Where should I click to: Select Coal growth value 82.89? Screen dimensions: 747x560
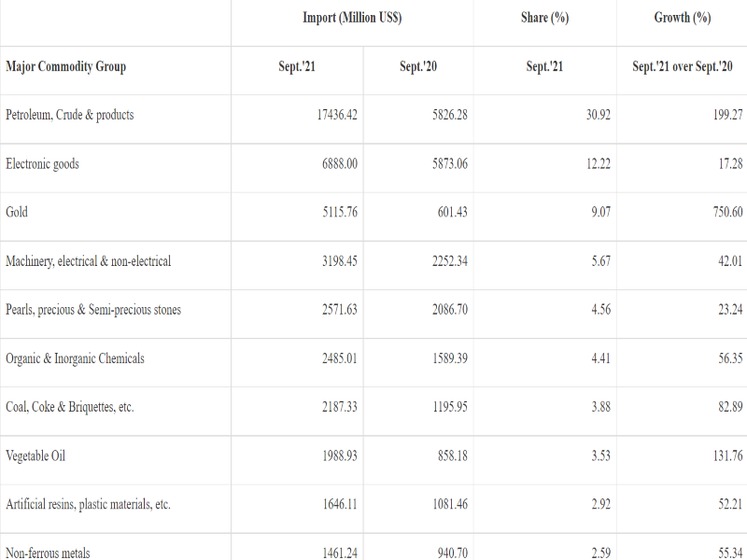click(x=730, y=407)
